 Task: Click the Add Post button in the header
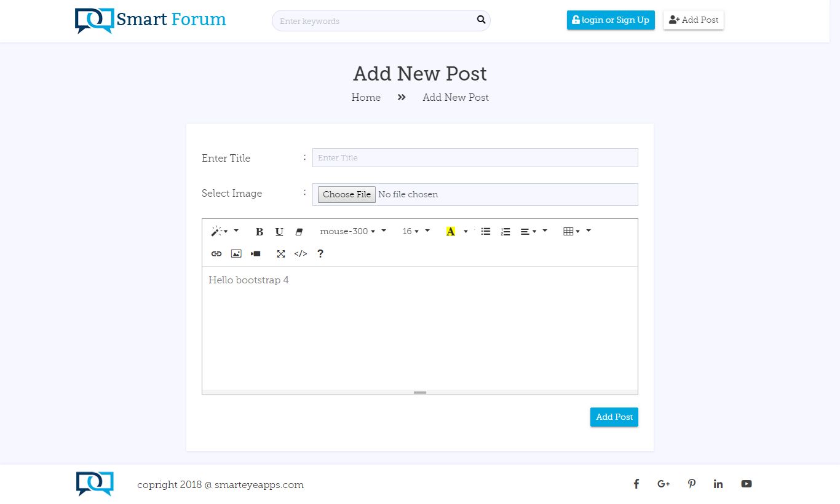[x=693, y=20]
